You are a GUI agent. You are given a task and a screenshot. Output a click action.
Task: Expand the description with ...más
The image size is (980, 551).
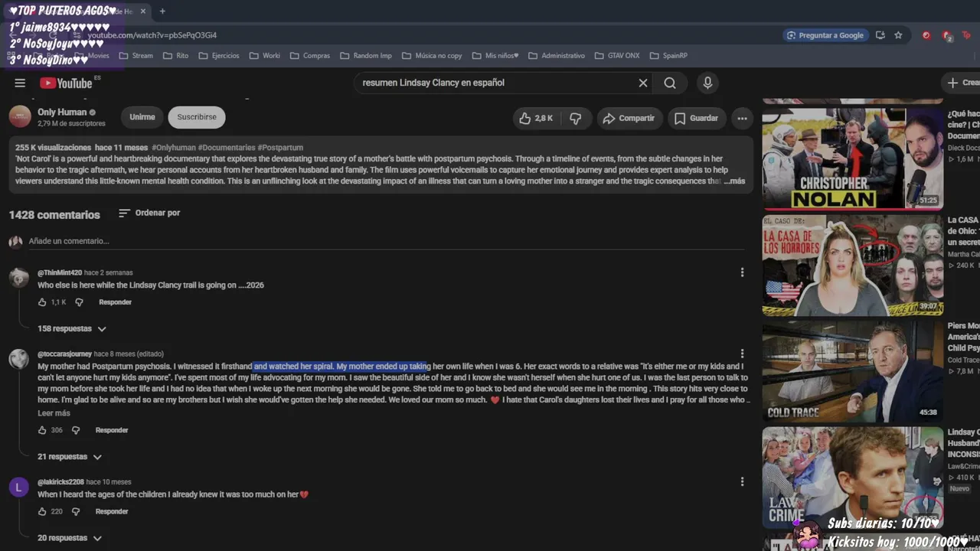pyautogui.click(x=733, y=181)
